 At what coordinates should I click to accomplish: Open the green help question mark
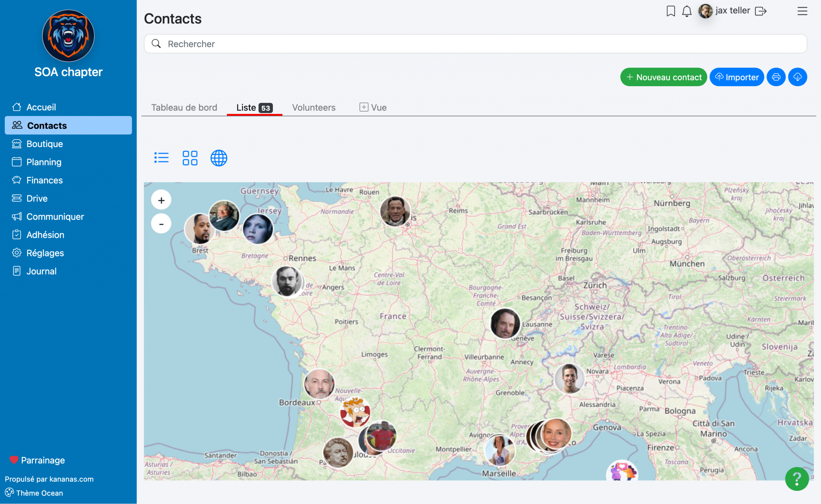(x=796, y=479)
